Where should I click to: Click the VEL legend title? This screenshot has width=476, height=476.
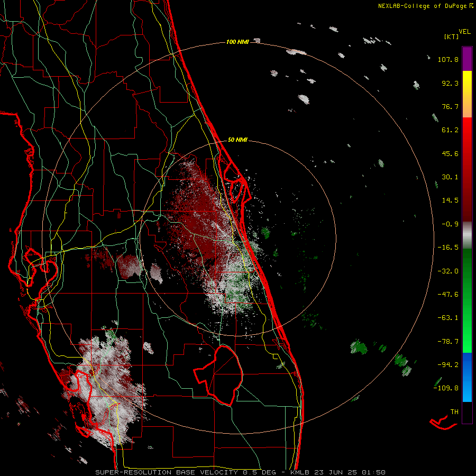[x=464, y=32]
